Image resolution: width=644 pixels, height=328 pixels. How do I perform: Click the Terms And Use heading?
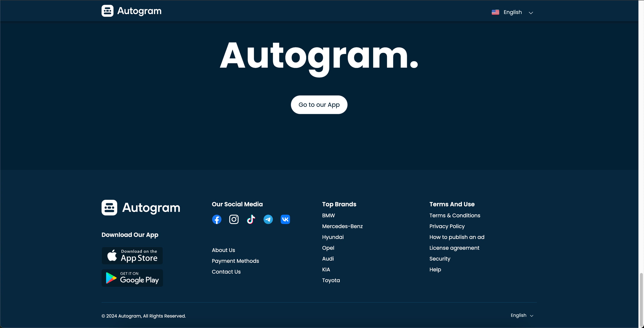tap(452, 204)
